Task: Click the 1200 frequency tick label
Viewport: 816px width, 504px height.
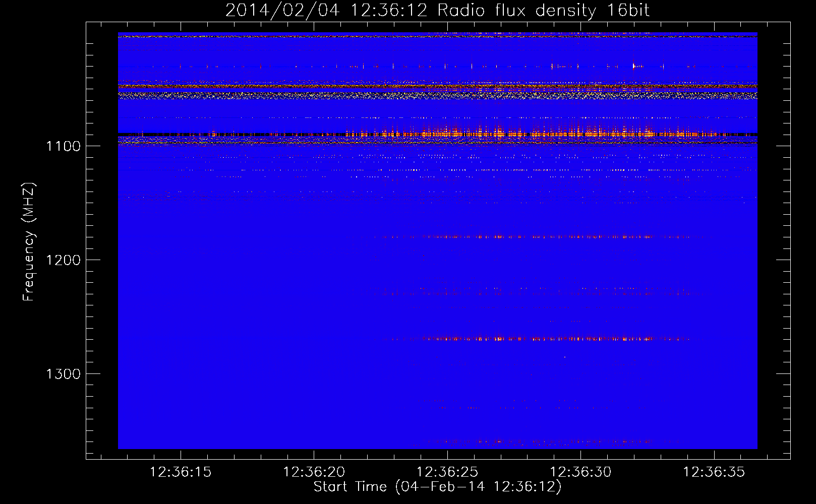Action: click(63, 260)
